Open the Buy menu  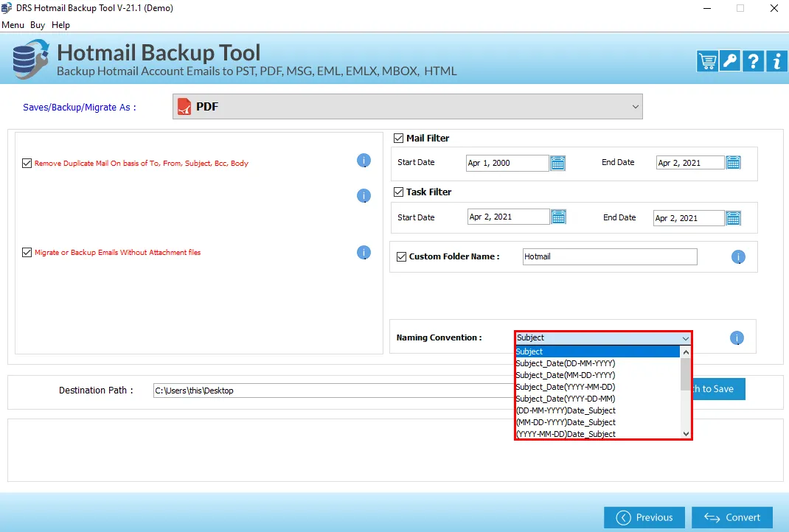pos(38,25)
